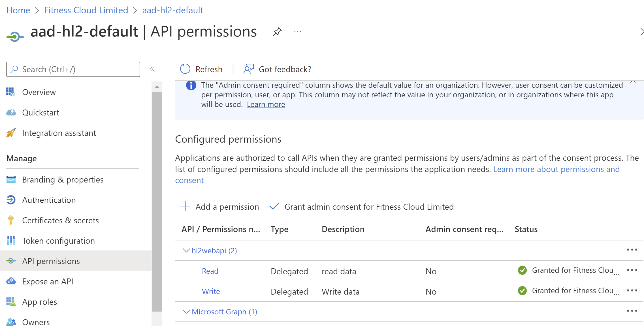Click Add a permission
Viewport: 644px width, 326px height.
(220, 207)
